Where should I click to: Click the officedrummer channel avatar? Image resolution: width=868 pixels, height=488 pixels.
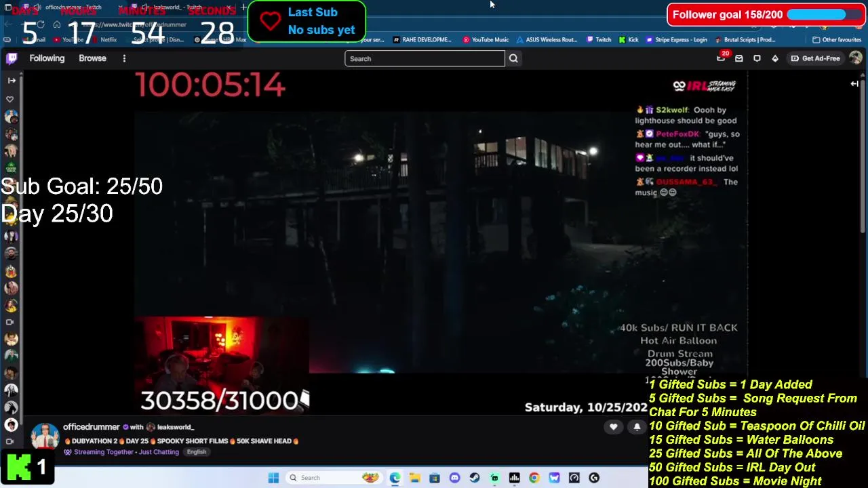[45, 437]
